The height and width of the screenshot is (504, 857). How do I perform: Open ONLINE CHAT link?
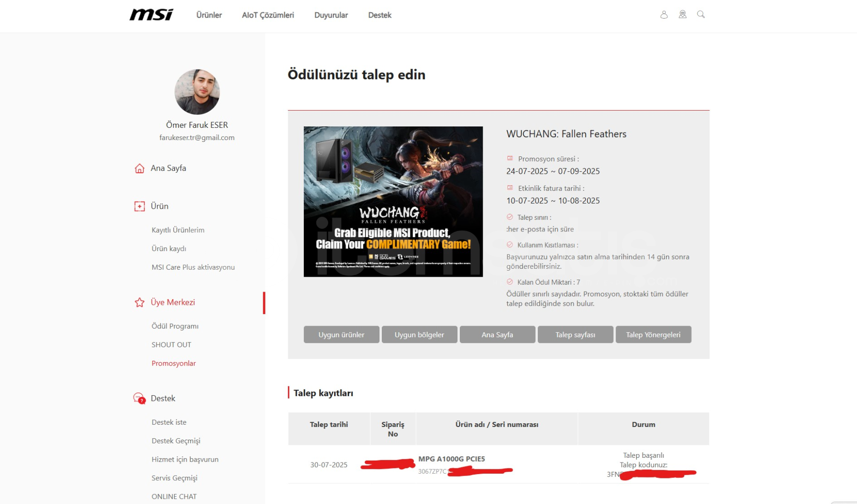click(174, 497)
